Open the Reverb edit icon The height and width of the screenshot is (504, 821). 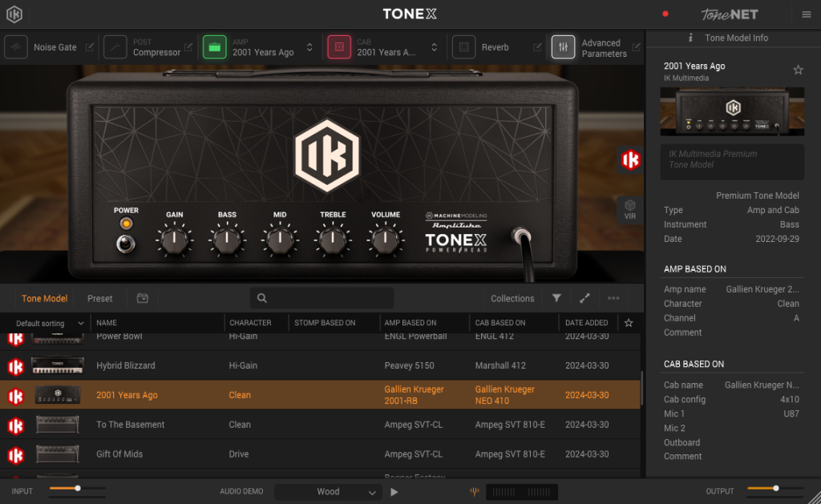537,47
